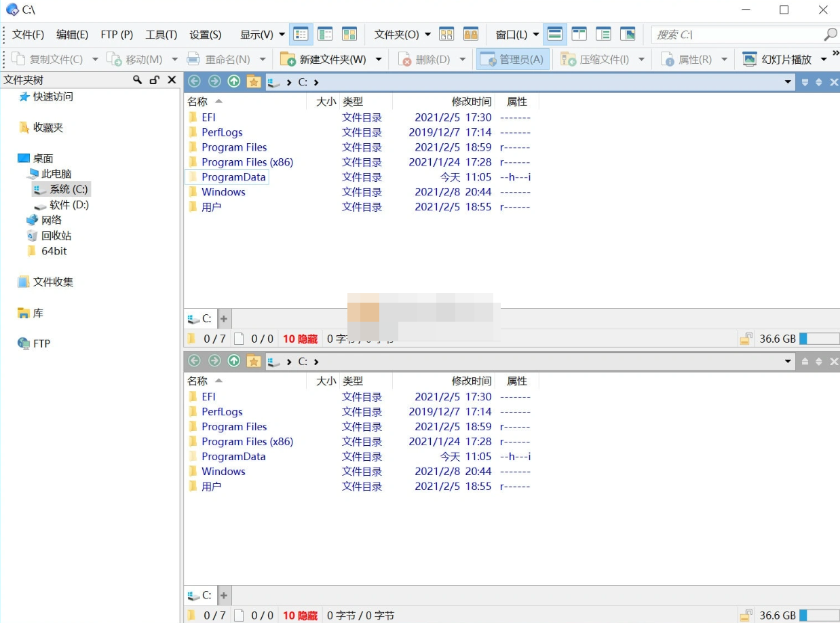Switch to the details list view icon
Image resolution: width=840 pixels, height=623 pixels.
click(x=301, y=33)
